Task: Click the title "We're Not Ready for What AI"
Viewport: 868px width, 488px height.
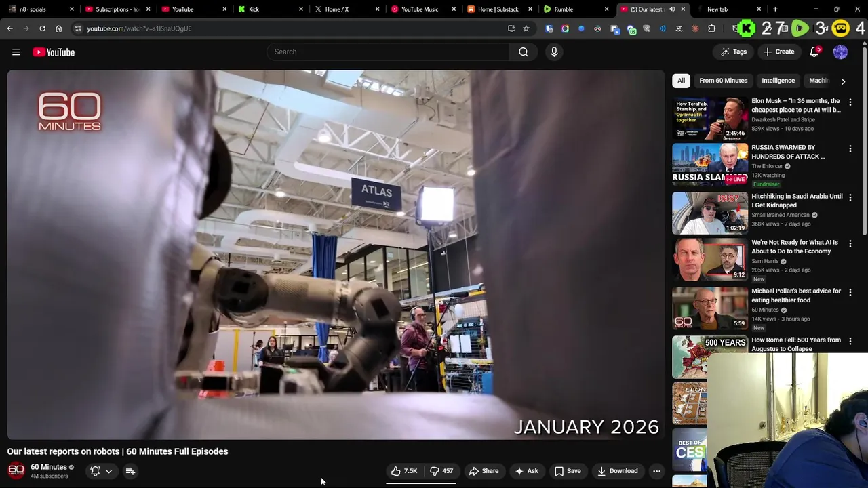Action: tap(794, 247)
